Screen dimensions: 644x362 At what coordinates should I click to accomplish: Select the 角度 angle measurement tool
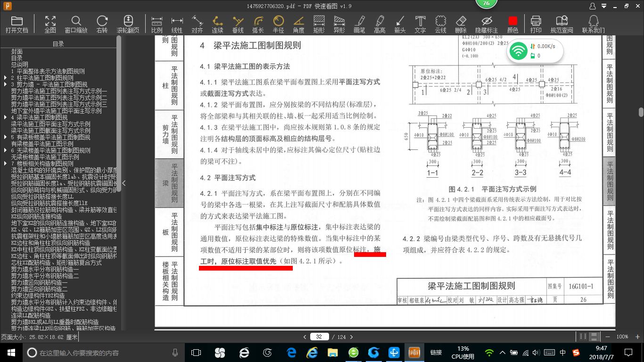pos(298,25)
